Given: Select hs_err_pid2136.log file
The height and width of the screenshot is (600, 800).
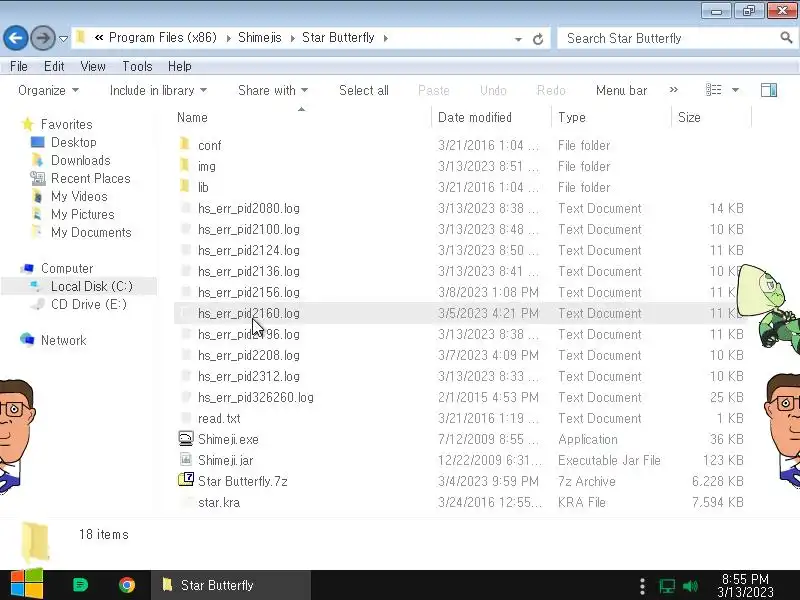Looking at the screenshot, I should (248, 271).
